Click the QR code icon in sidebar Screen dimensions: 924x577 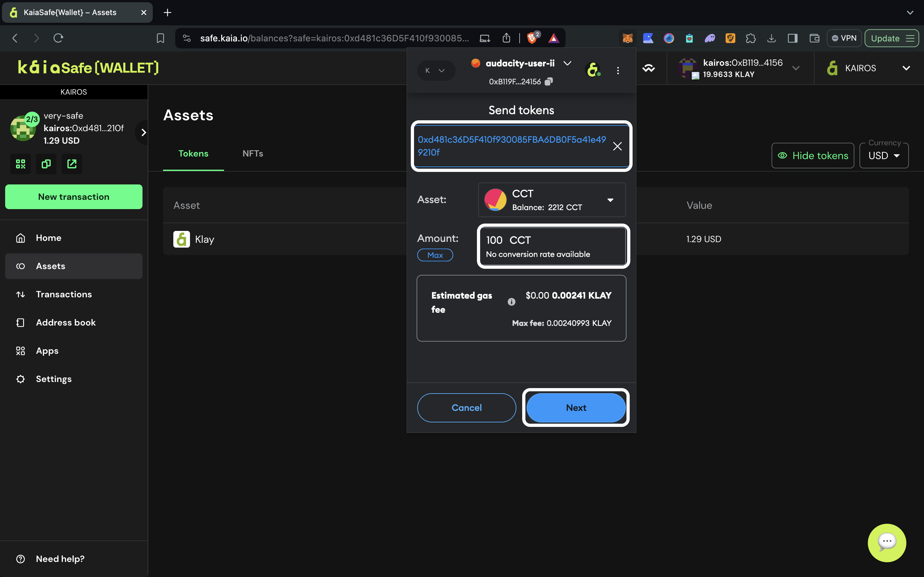[21, 164]
